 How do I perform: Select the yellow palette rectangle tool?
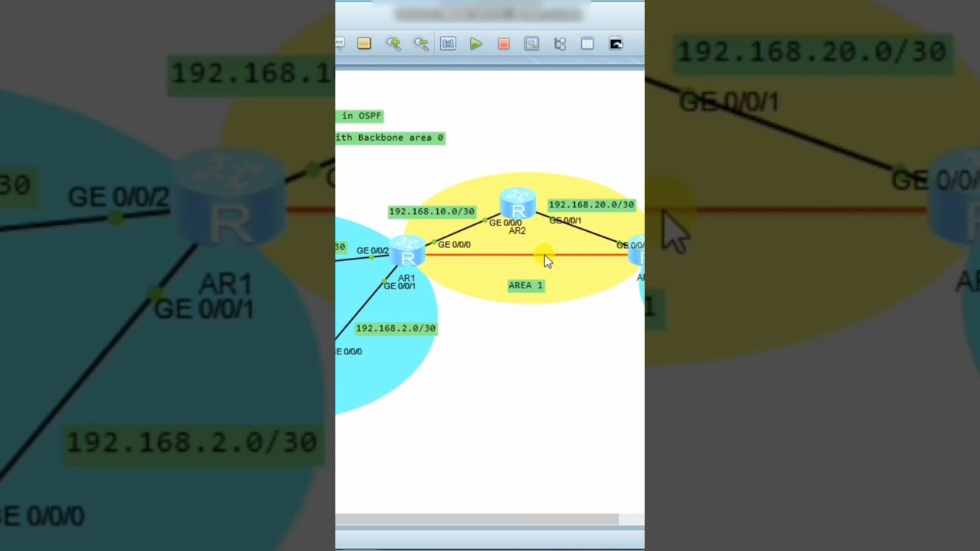tap(364, 44)
